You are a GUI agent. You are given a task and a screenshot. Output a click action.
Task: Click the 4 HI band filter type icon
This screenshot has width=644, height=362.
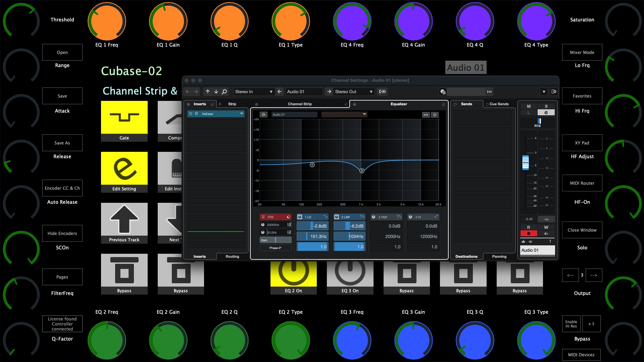coord(436,217)
